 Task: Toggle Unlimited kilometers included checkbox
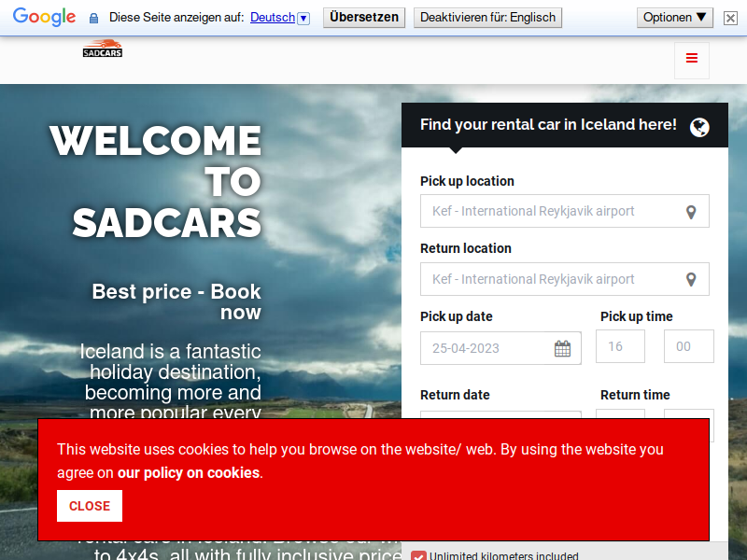coord(418,555)
